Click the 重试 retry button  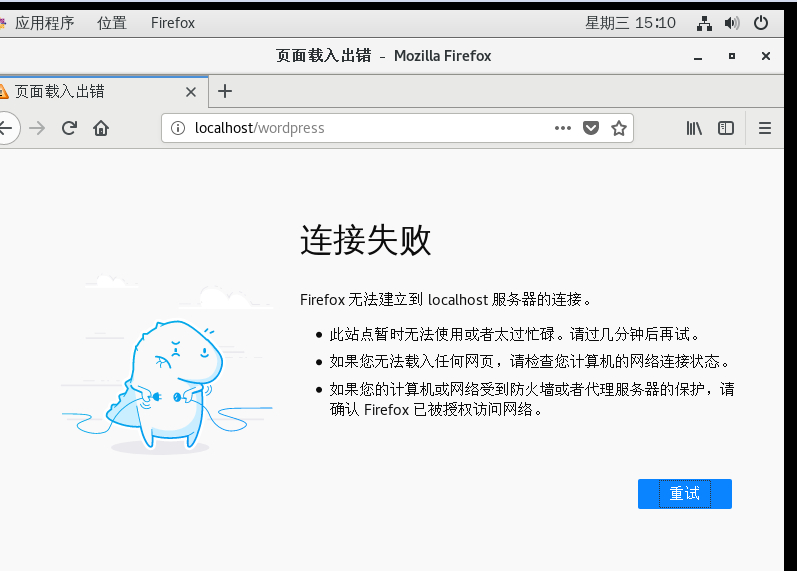685,494
